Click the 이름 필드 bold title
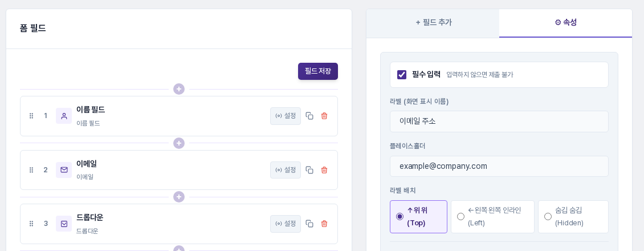Screen dimensions: 644x251 pos(91,110)
